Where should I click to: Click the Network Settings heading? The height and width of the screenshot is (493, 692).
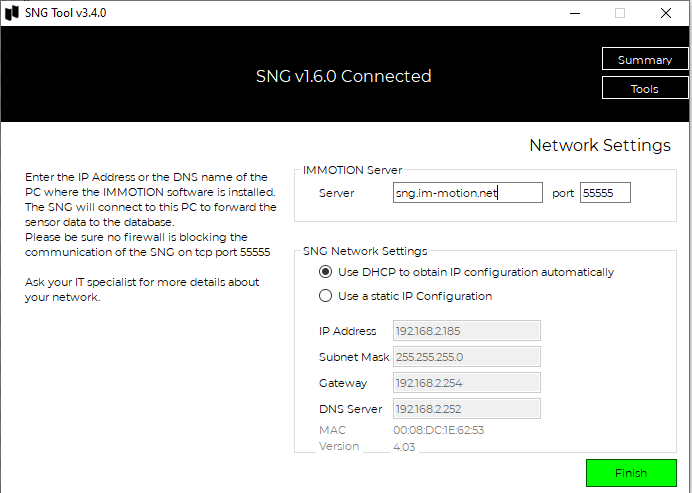click(x=600, y=145)
